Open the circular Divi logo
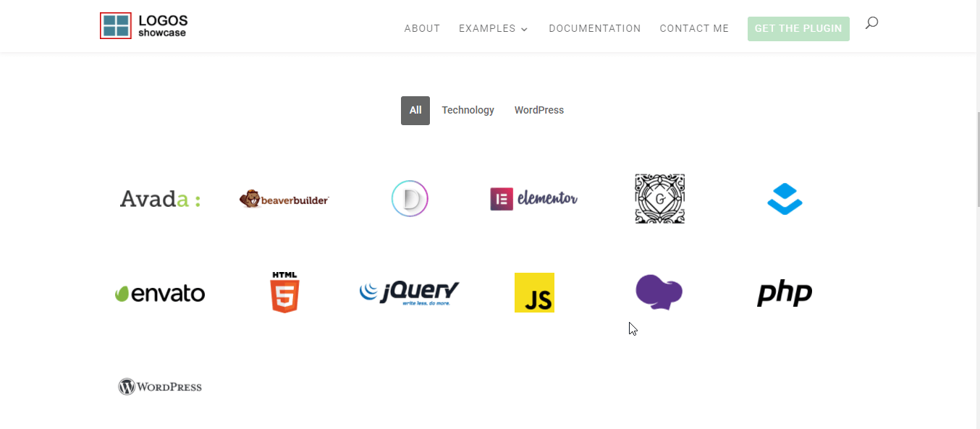This screenshot has width=980, height=429. pyautogui.click(x=410, y=198)
